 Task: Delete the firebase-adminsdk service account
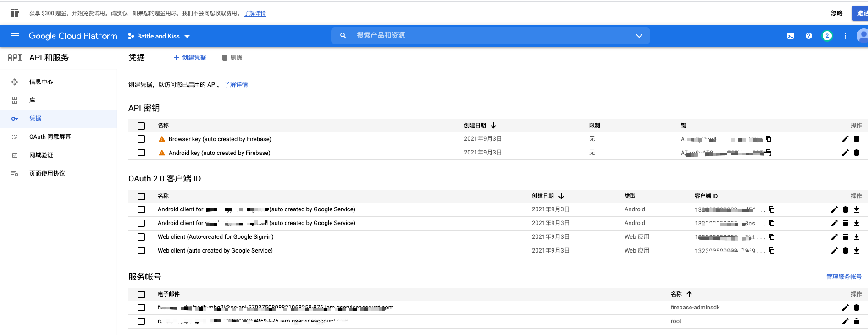coord(857,308)
